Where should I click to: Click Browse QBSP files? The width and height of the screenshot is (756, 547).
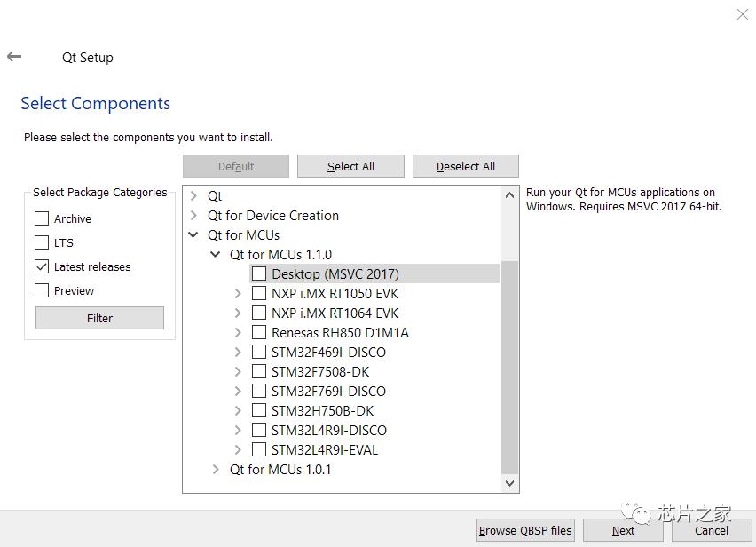pyautogui.click(x=524, y=530)
